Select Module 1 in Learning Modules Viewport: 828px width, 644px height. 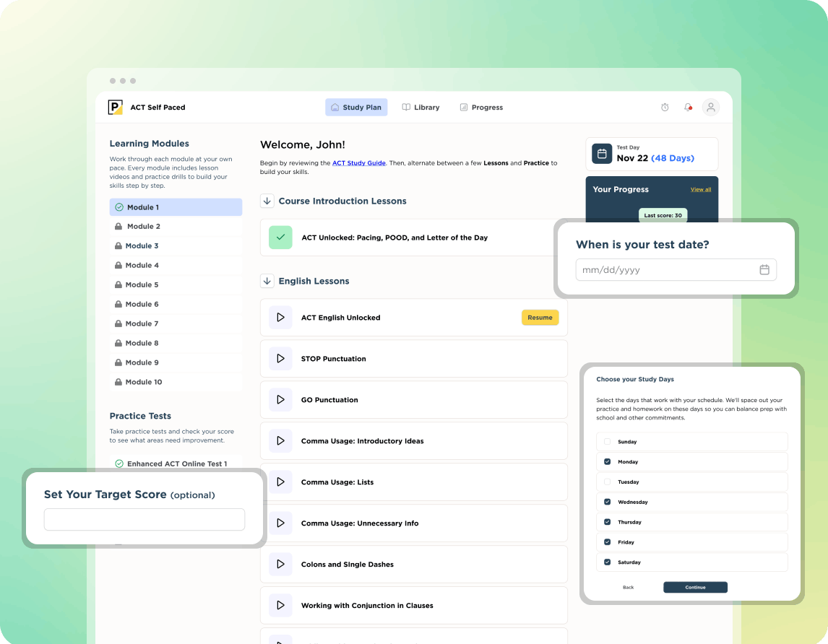coord(176,207)
